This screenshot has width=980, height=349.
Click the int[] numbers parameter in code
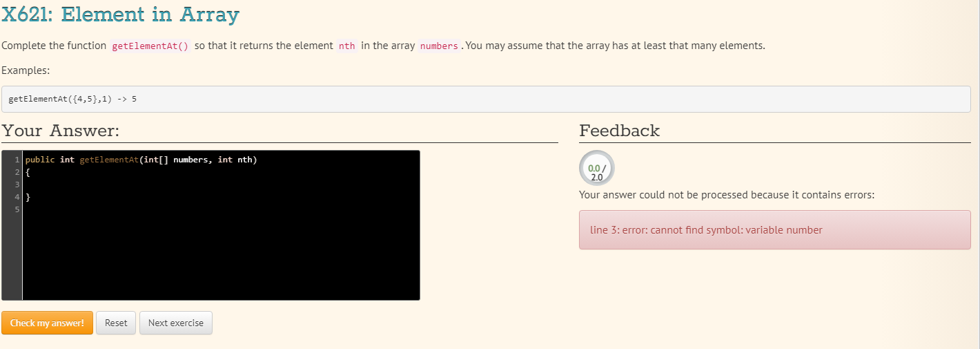tap(175, 160)
